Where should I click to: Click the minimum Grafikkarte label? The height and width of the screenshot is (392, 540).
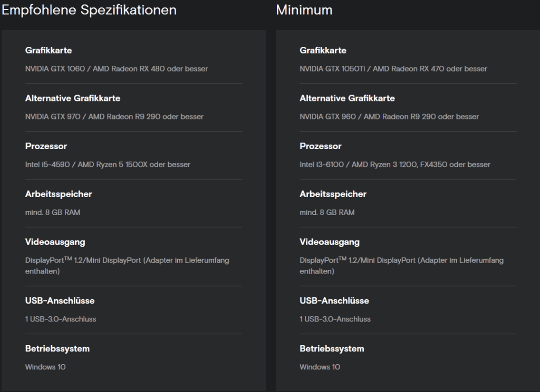click(x=323, y=50)
